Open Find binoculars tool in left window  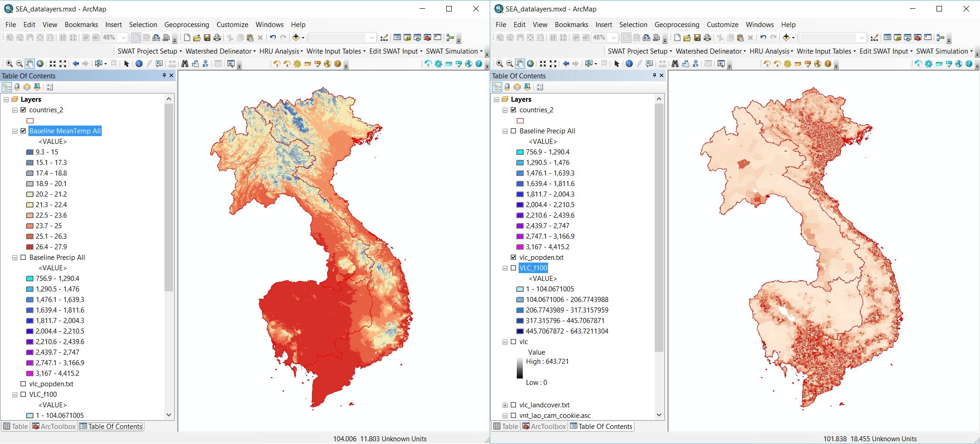185,64
